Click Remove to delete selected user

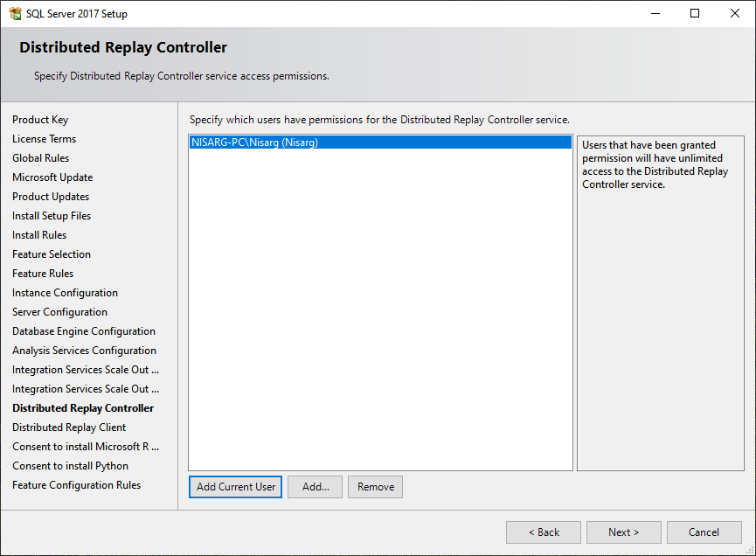[375, 487]
